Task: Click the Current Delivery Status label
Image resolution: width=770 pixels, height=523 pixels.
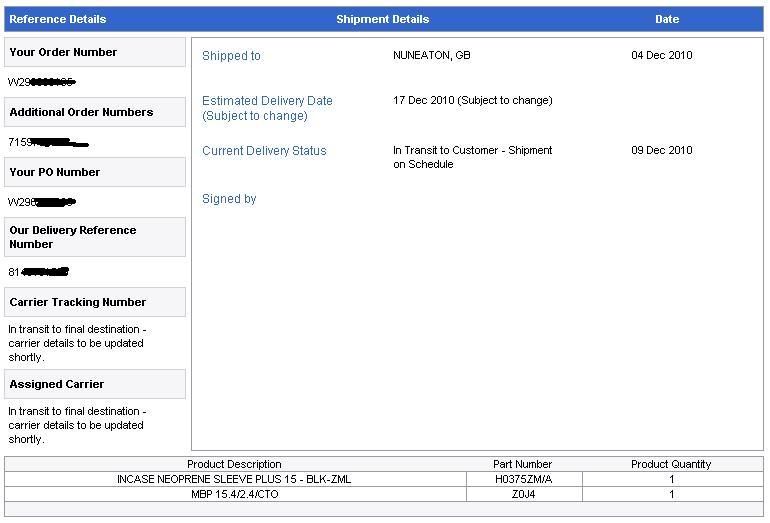Action: tap(264, 151)
